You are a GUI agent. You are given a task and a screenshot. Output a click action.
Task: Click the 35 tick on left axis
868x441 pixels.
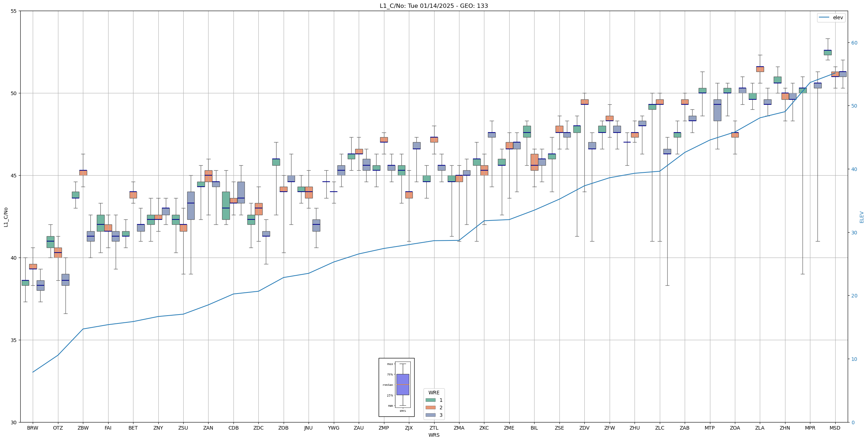14,340
